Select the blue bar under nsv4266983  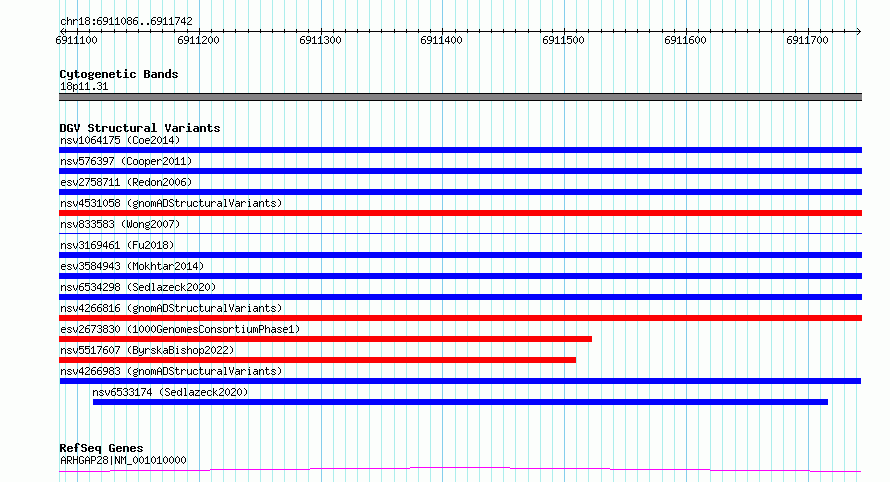point(460,381)
